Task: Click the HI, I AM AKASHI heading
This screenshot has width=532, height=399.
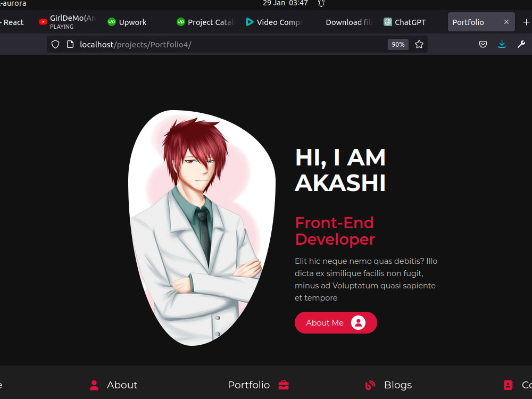Action: [x=340, y=170]
